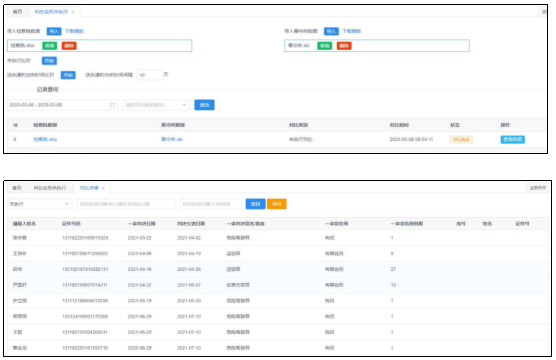The image size is (556, 360).
Task: Click the 全部关闭 button in lower panel
Action: click(x=538, y=188)
